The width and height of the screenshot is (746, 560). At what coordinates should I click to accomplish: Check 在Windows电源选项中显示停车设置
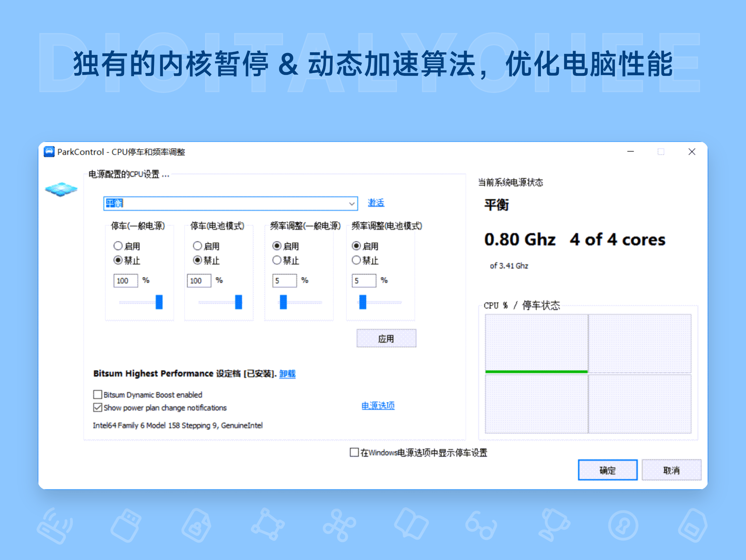pos(354,452)
